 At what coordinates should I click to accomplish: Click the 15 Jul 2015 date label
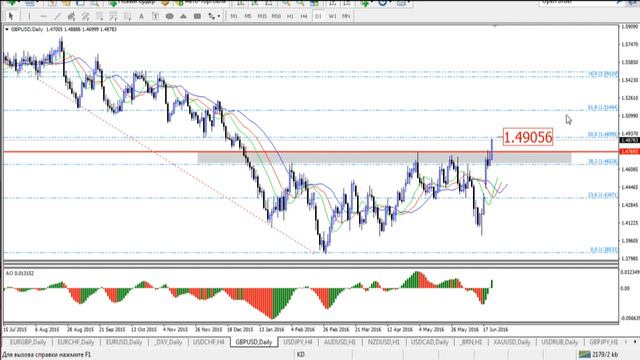(x=15, y=329)
